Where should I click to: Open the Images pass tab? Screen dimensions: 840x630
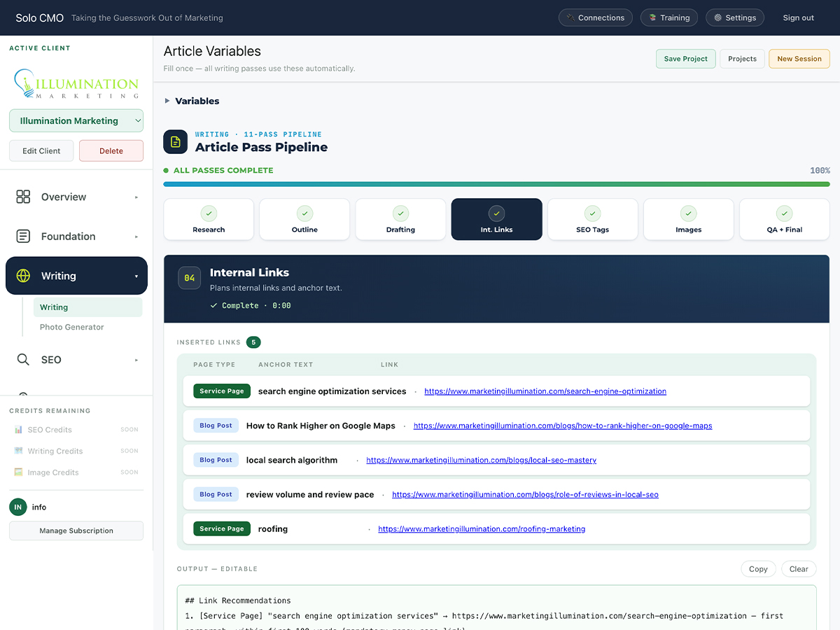click(x=689, y=219)
